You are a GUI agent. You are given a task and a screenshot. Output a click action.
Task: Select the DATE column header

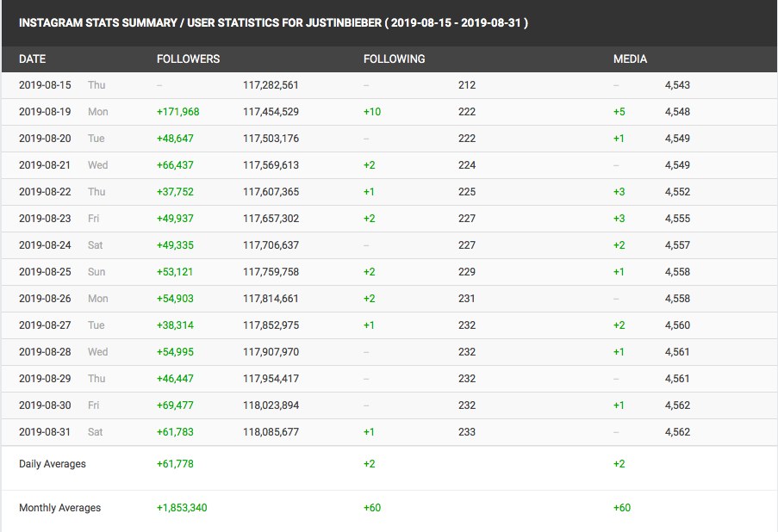tap(32, 59)
